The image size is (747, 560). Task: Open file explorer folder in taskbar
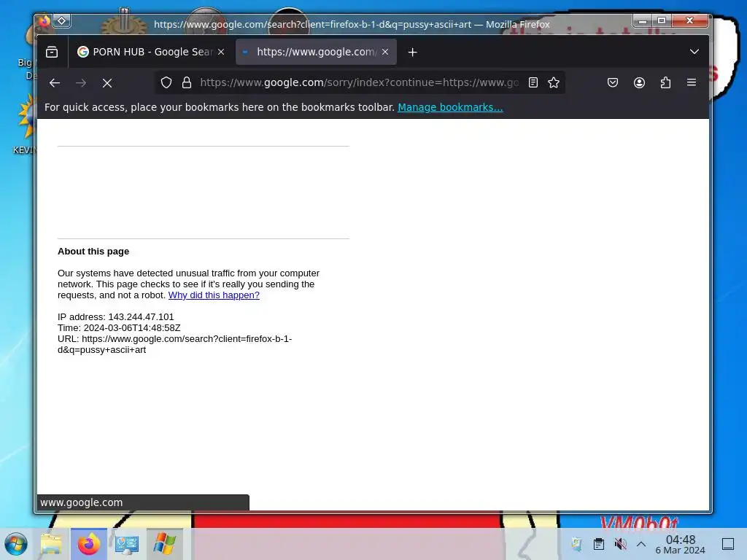click(52, 544)
